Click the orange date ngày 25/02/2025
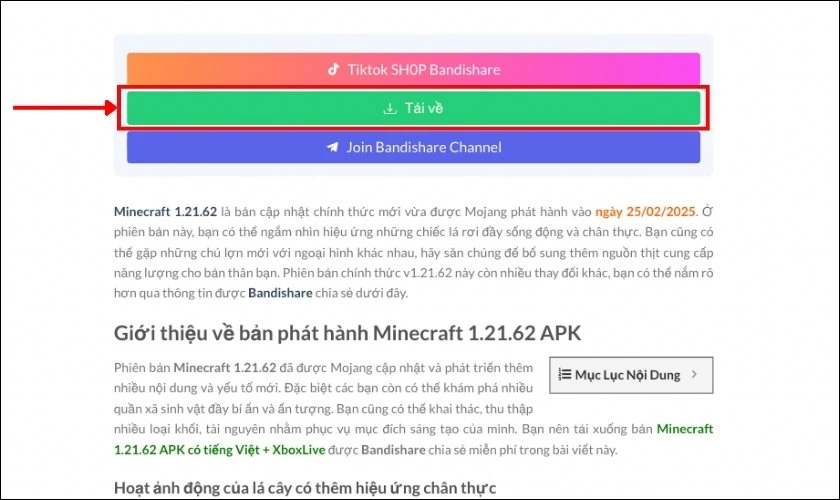The width and height of the screenshot is (840, 500). coord(645,212)
